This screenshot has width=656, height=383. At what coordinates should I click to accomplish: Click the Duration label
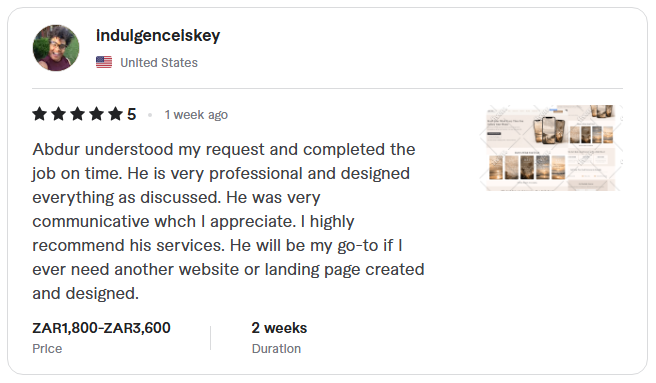[276, 349]
